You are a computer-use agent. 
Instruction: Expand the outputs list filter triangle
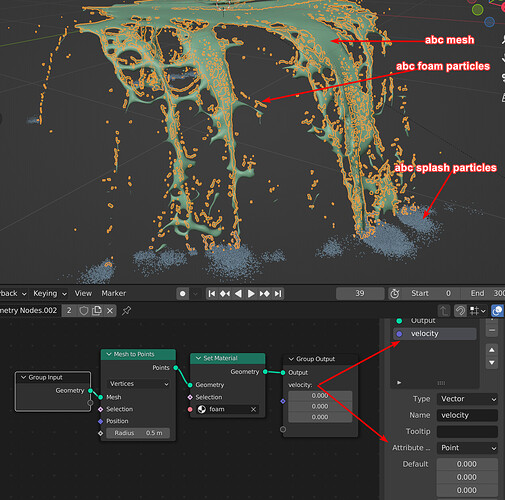coord(399,383)
